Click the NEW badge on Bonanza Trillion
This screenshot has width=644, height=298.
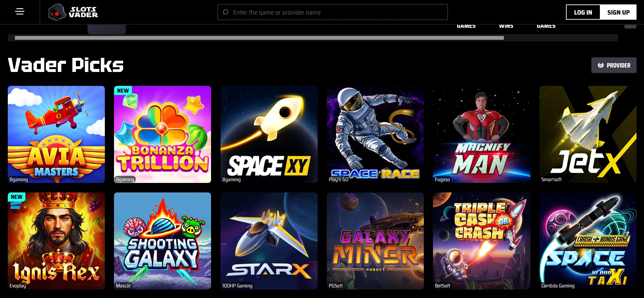tap(123, 91)
